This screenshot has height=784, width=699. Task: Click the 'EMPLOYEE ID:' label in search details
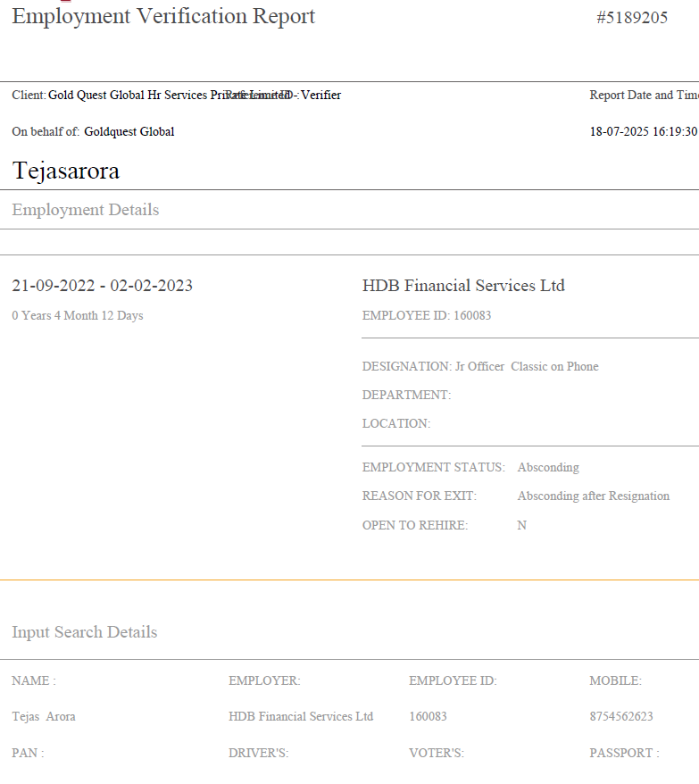(x=453, y=681)
